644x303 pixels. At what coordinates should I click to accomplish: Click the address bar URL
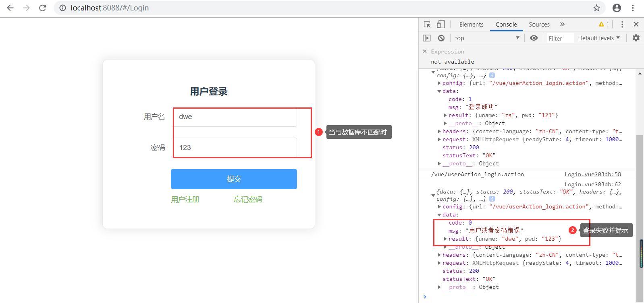pos(110,8)
